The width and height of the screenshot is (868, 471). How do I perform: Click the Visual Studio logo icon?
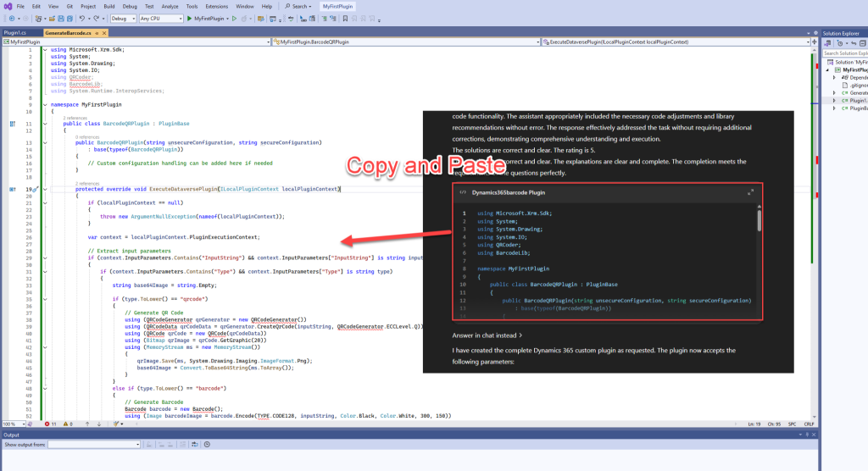8,6
